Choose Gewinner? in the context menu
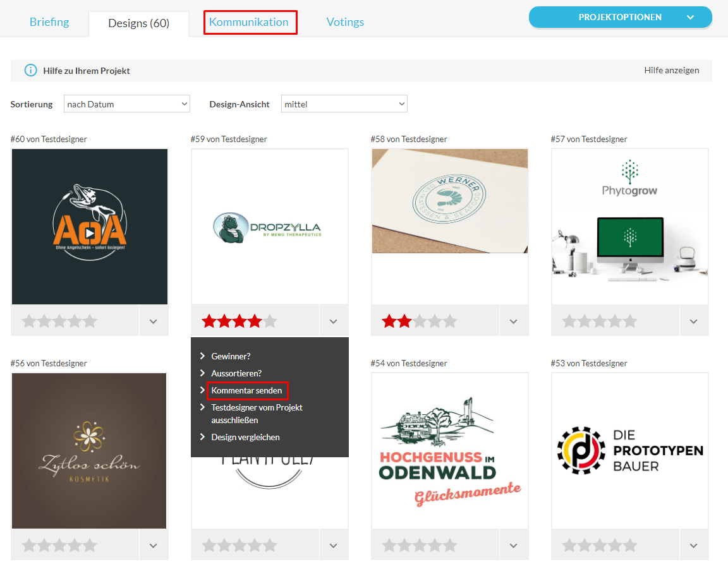Viewport: 728px width, 569px height. point(231,356)
